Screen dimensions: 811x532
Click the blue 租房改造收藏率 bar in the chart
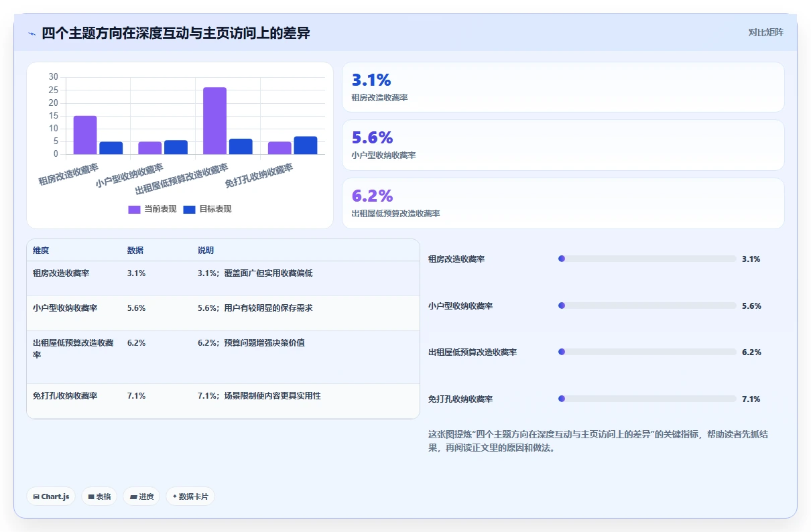111,148
